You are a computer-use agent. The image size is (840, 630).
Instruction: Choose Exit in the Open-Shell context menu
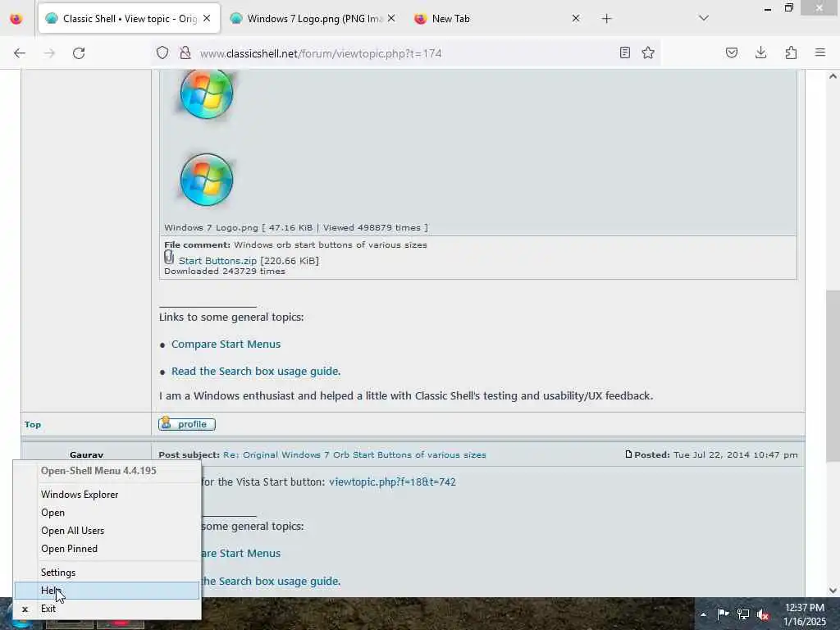pos(107,609)
